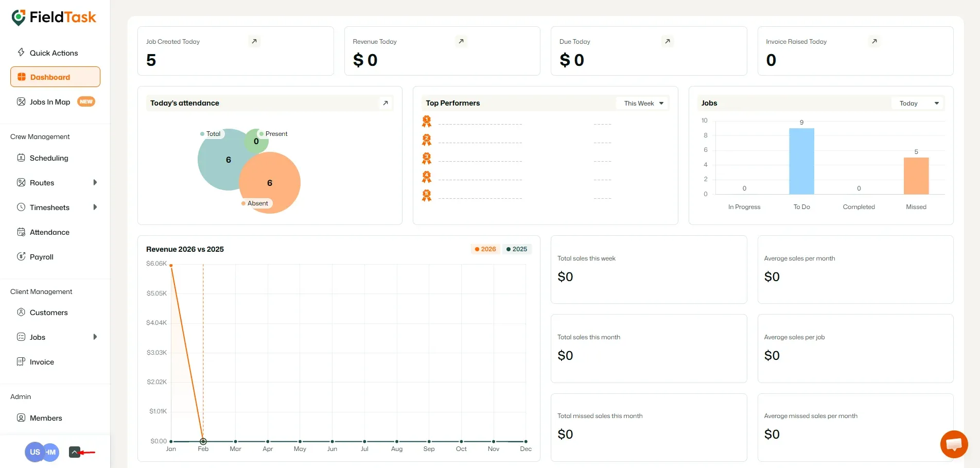Open the Payroll page

click(42, 257)
